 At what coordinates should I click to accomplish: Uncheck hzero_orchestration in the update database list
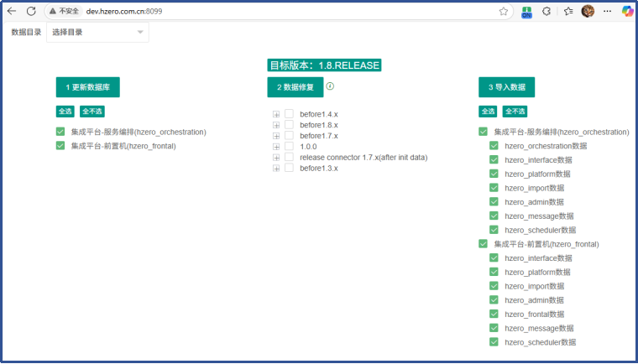coord(60,132)
